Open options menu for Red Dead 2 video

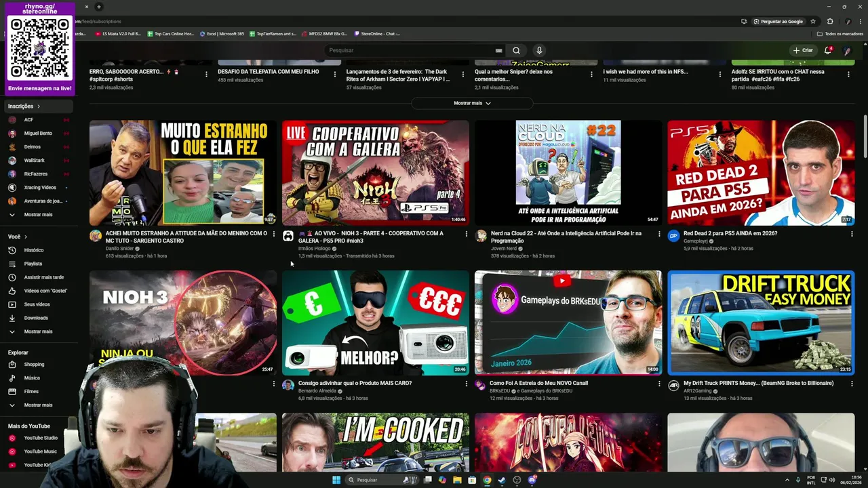point(852,234)
